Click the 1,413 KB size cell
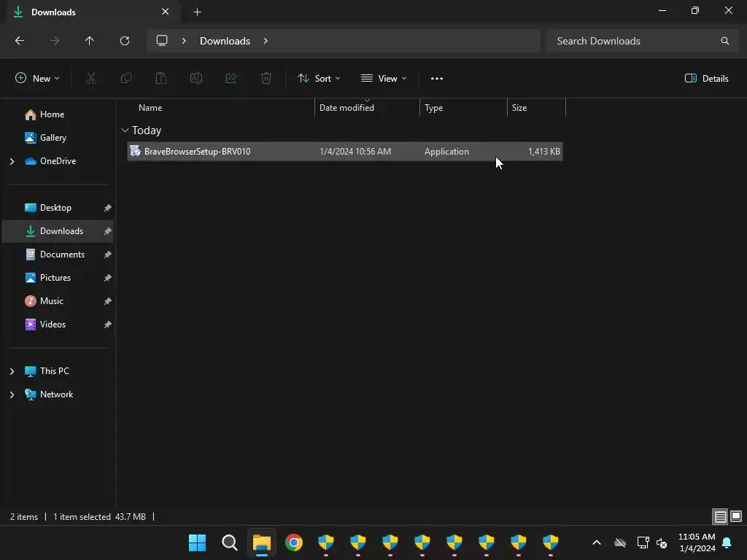Viewport: 747px width, 560px height. [543, 152]
